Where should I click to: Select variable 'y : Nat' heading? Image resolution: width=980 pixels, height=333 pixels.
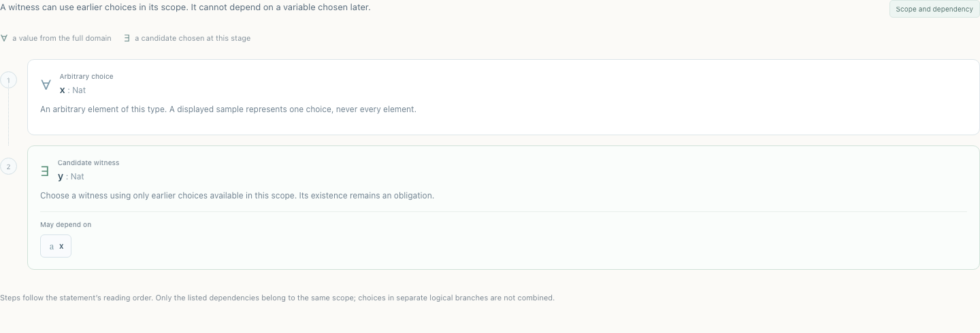click(x=71, y=176)
